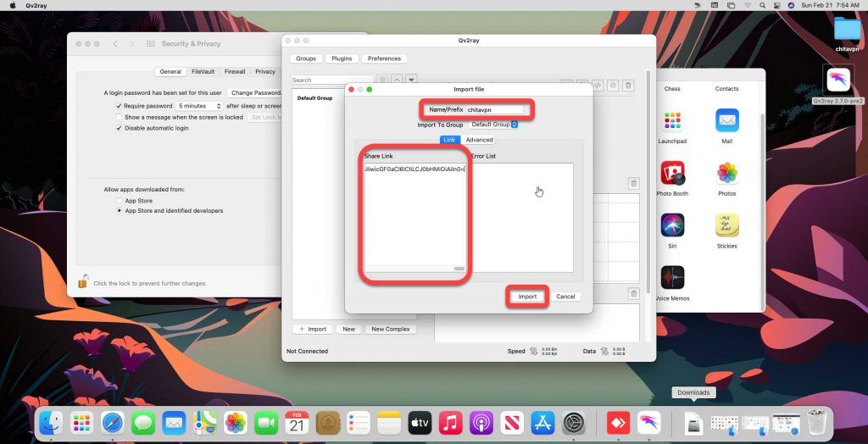Open the Import To Group dropdown
Viewport: 868px width, 444px height.
coord(493,125)
